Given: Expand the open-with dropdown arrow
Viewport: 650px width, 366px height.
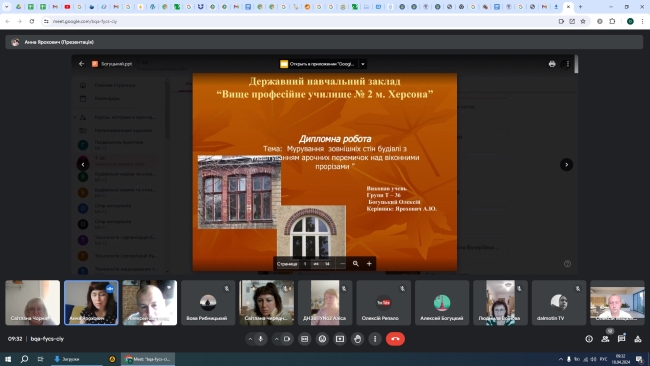Looking at the screenshot, I should [363, 64].
